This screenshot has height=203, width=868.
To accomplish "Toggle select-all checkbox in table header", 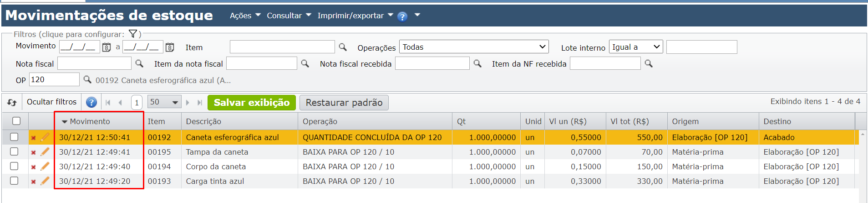I will point(16,121).
